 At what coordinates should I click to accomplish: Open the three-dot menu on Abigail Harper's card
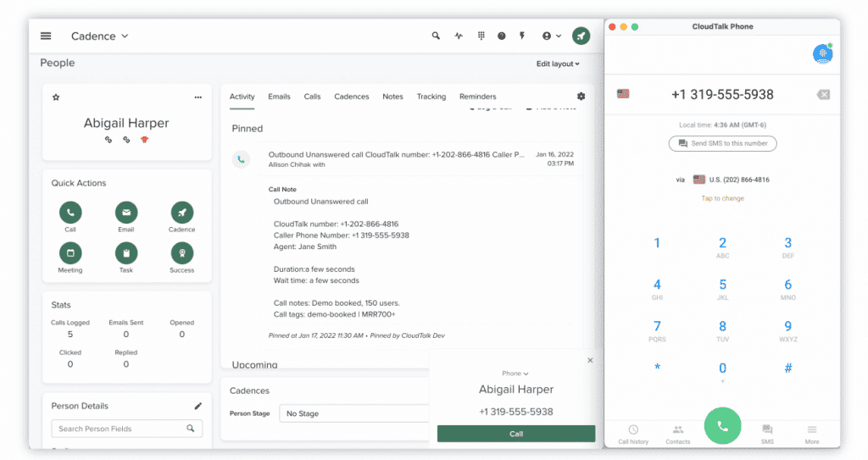click(198, 97)
